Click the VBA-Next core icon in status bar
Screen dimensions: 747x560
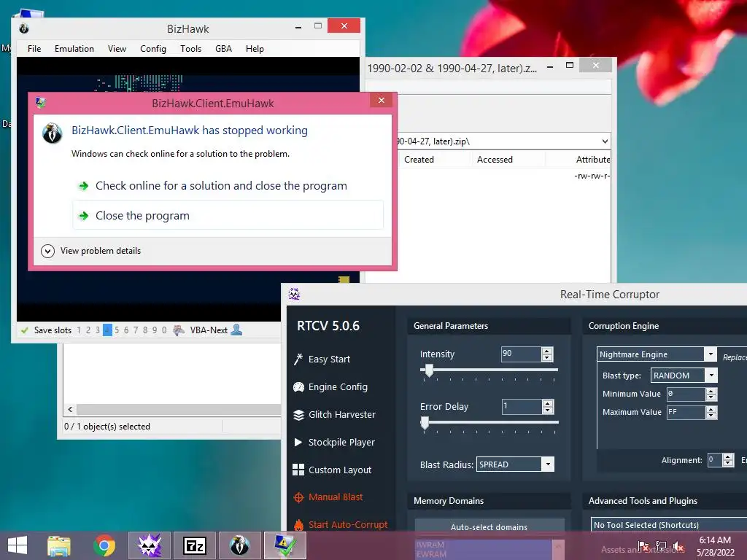pos(179,330)
